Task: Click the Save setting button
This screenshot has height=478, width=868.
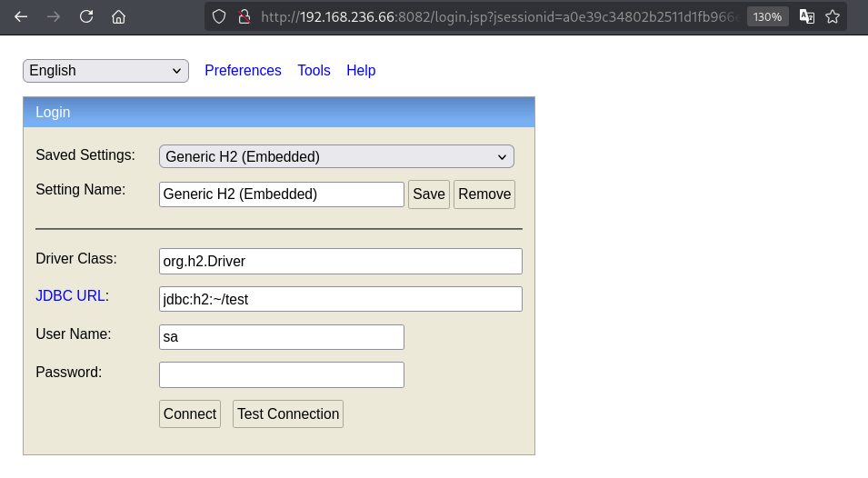Action: click(x=429, y=194)
